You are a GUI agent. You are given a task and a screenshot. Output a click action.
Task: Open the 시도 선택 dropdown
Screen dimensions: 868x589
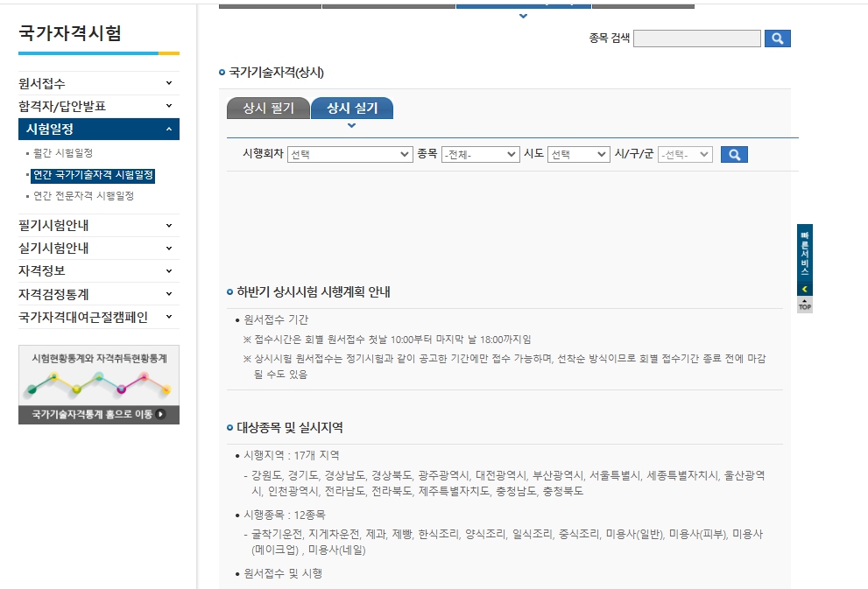(x=578, y=154)
